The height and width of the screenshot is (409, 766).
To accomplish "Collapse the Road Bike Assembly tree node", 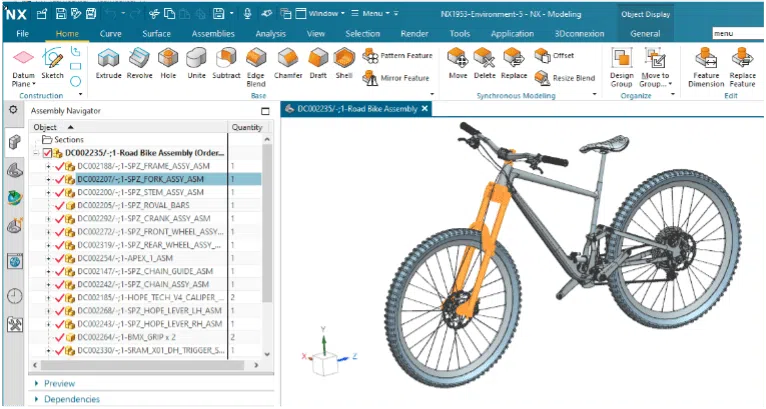I will click(36, 153).
